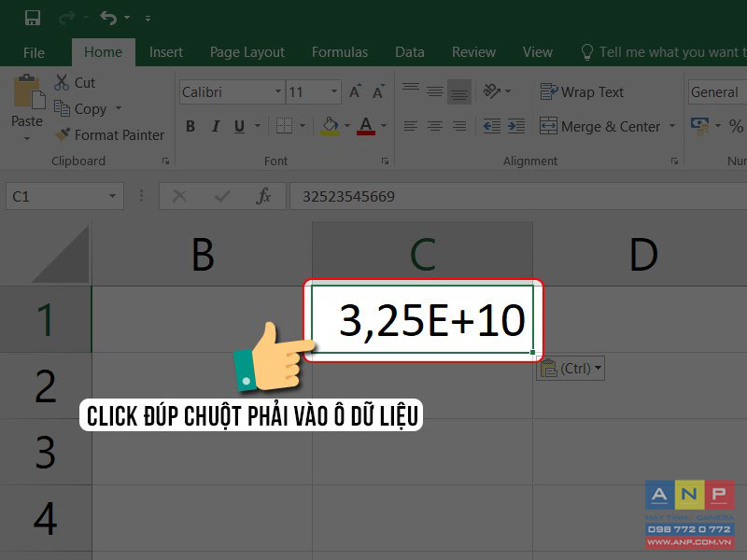747x560 pixels.
Task: Click the Enter checkmark in formula bar
Action: [222, 196]
